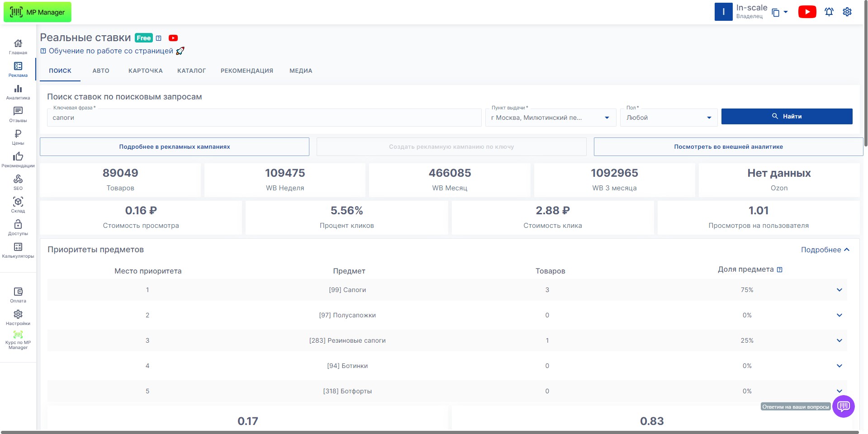Open the gear settings icon in header

click(847, 12)
